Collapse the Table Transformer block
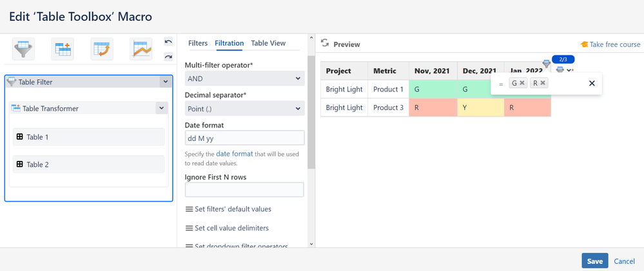This screenshot has width=644, height=271. click(161, 108)
